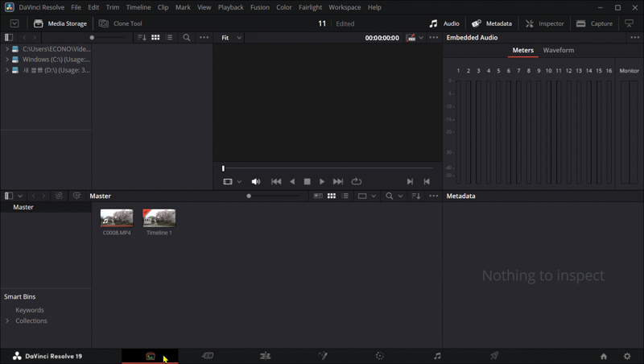Open viewer mode dropdown arrow
Screen dimensions: 644x364
239,181
